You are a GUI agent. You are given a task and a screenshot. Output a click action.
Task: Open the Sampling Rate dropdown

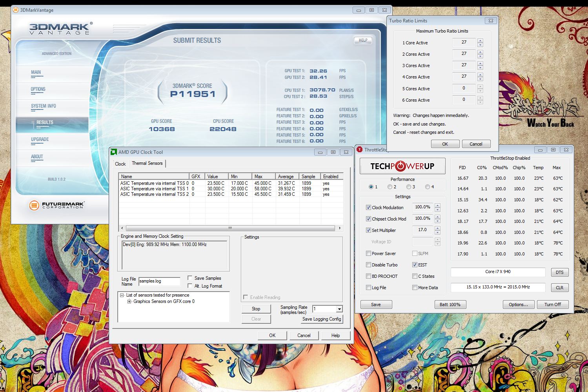339,309
